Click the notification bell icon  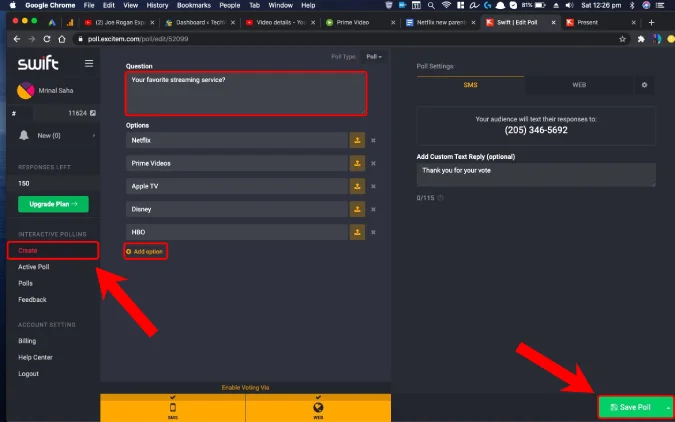[x=24, y=135]
